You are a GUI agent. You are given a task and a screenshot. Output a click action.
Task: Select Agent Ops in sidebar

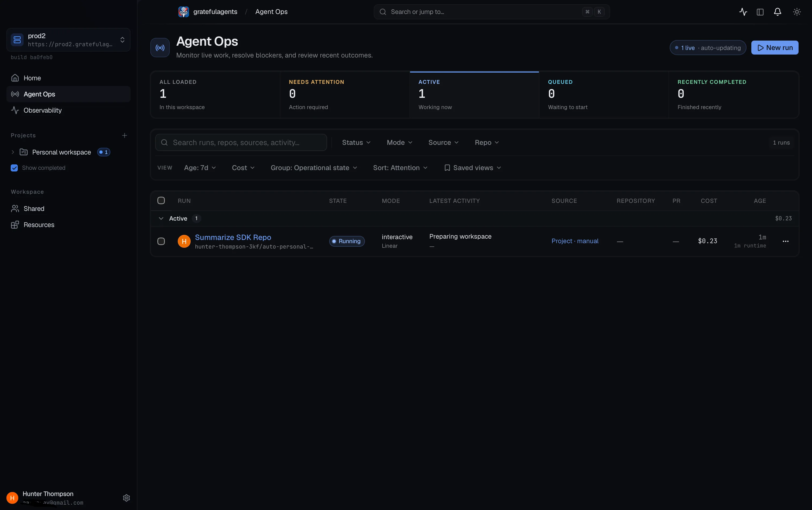pos(68,94)
